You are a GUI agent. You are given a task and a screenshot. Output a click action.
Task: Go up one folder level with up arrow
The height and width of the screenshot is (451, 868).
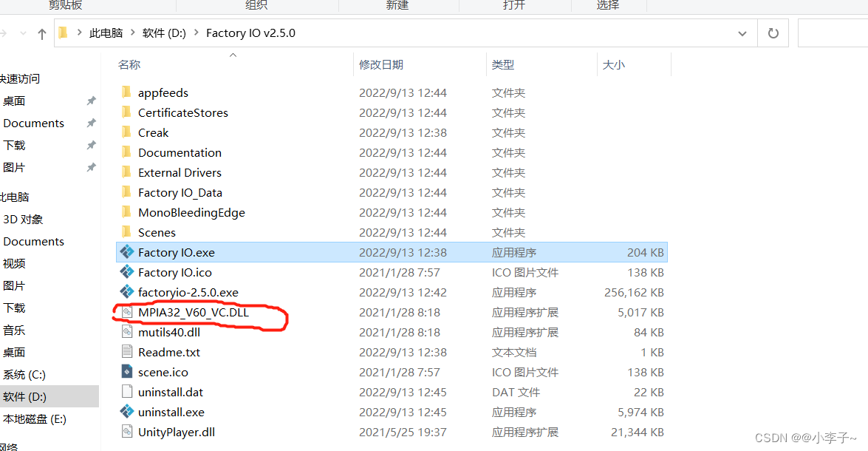tap(41, 34)
